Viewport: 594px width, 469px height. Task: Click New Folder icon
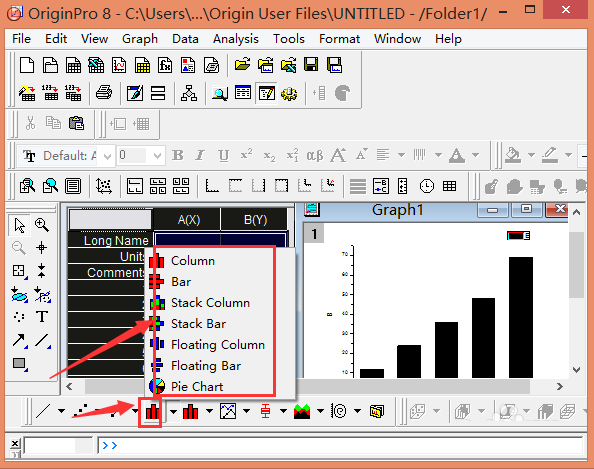click(50, 65)
